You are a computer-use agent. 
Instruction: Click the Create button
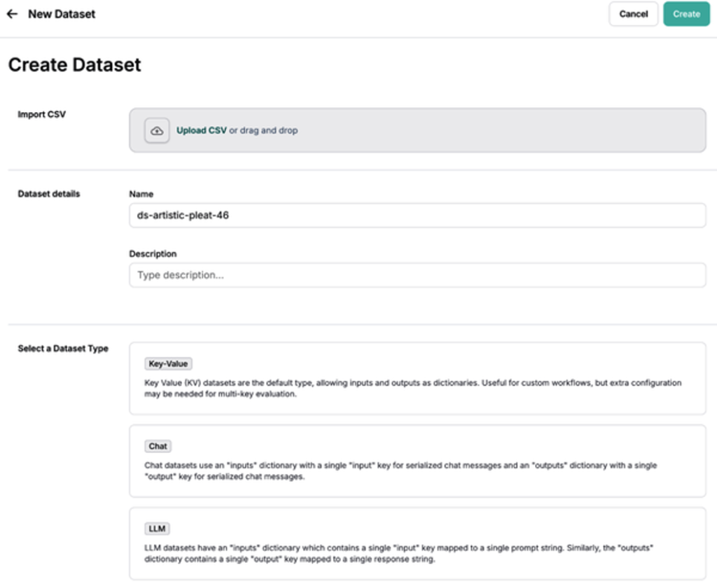(685, 13)
